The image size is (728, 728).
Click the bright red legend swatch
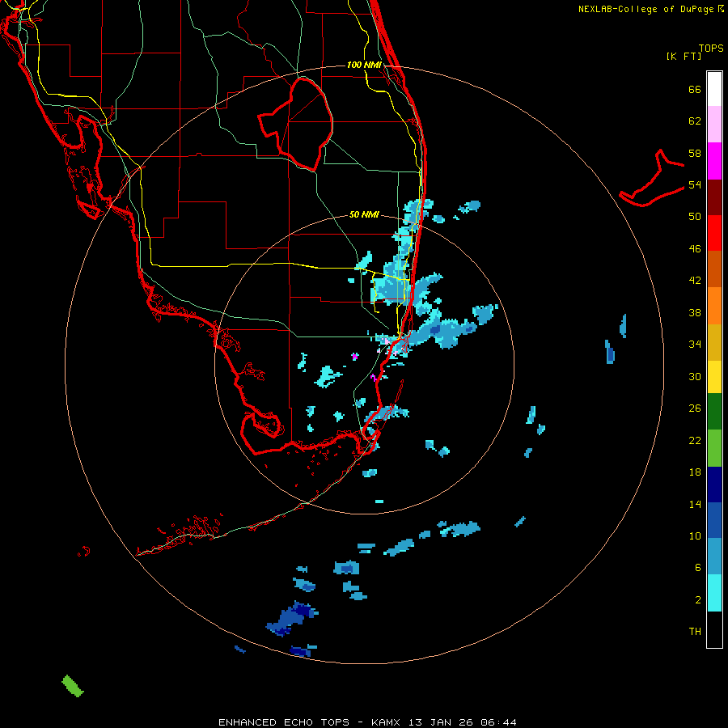[714, 233]
